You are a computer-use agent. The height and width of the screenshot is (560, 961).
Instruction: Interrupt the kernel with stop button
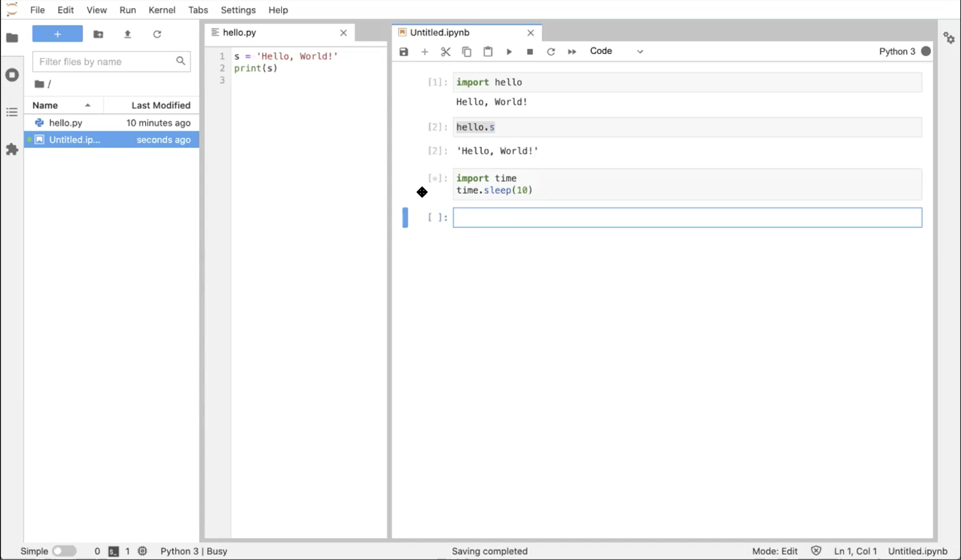pos(530,52)
